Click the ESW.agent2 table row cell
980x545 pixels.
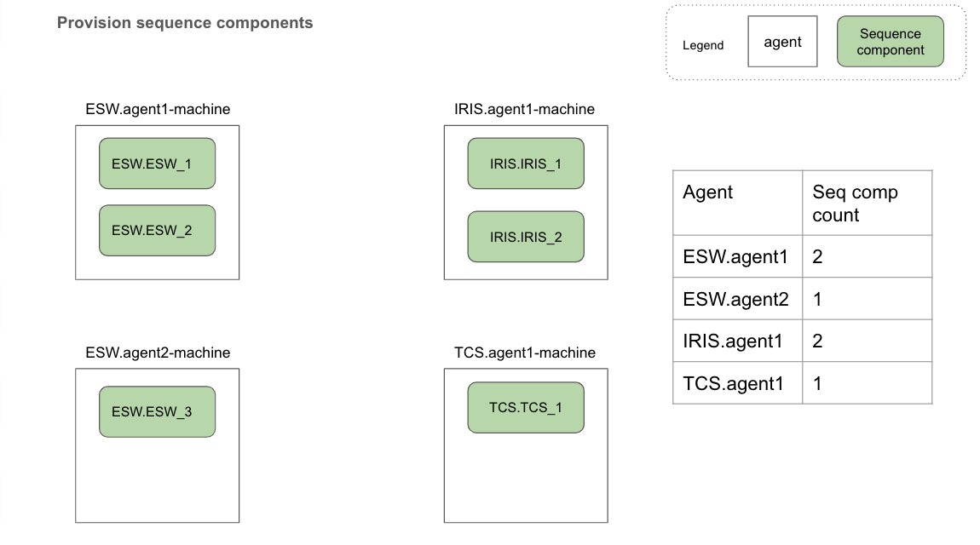coord(737,299)
